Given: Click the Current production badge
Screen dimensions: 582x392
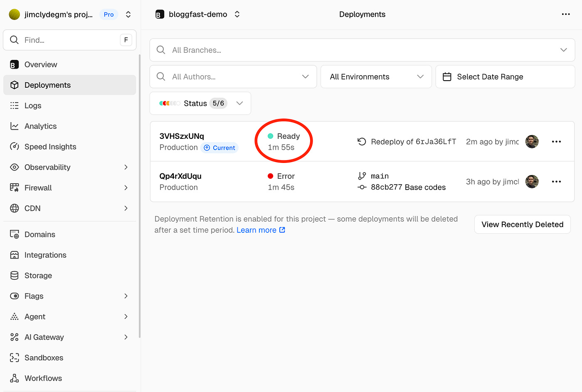Looking at the screenshot, I should [x=219, y=148].
